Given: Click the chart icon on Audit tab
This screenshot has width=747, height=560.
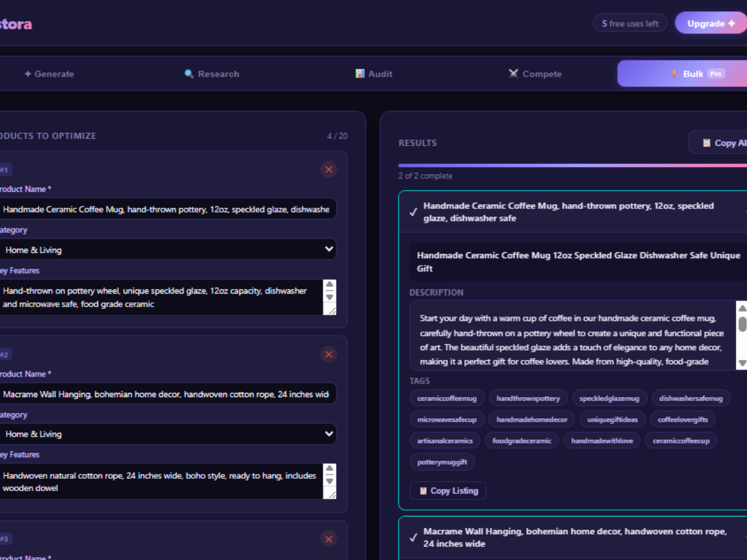Looking at the screenshot, I should click(x=360, y=74).
